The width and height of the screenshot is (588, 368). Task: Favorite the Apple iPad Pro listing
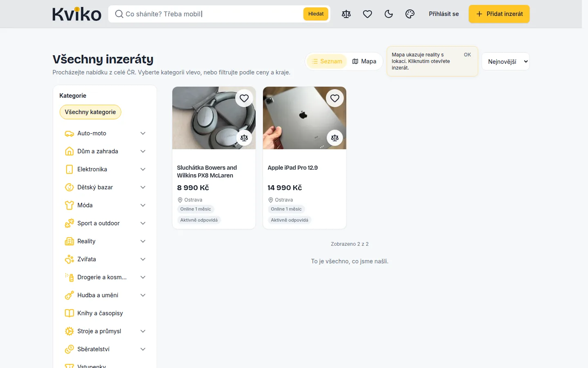point(335,98)
